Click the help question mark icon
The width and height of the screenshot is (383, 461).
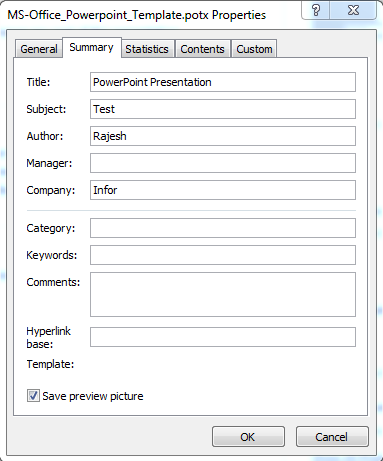click(316, 10)
